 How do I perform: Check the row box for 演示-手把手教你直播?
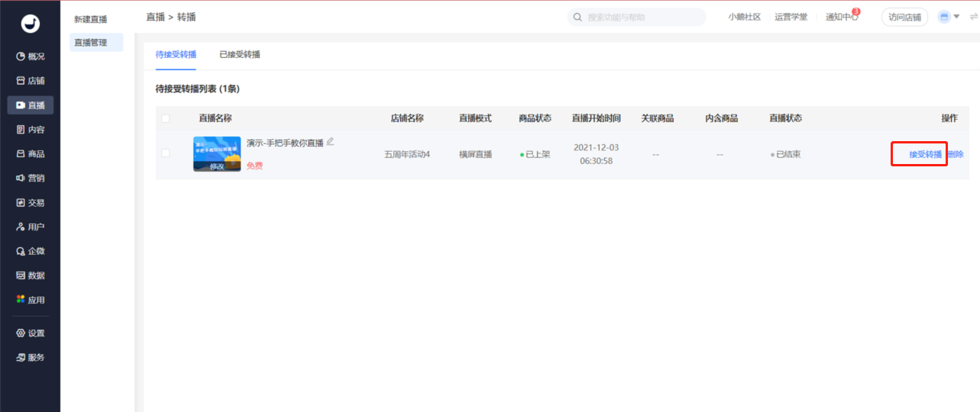coord(166,154)
